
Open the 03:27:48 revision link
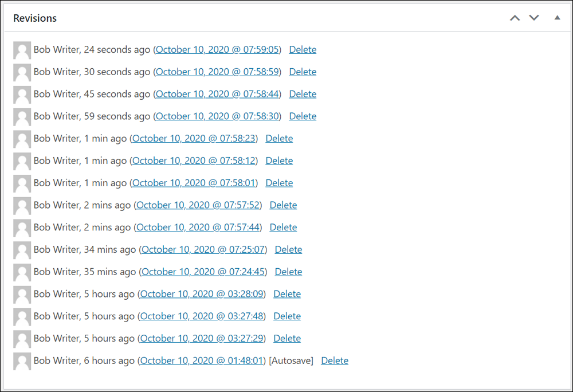click(202, 316)
